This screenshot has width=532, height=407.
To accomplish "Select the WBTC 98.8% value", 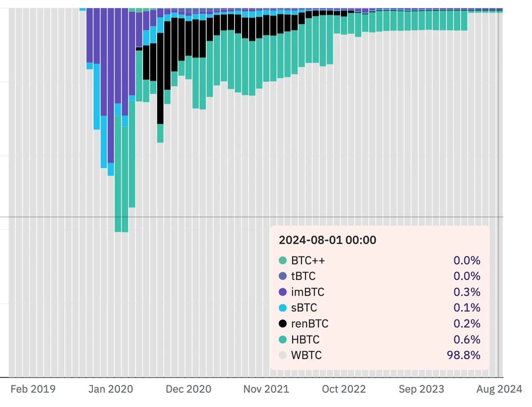I will pos(463,355).
